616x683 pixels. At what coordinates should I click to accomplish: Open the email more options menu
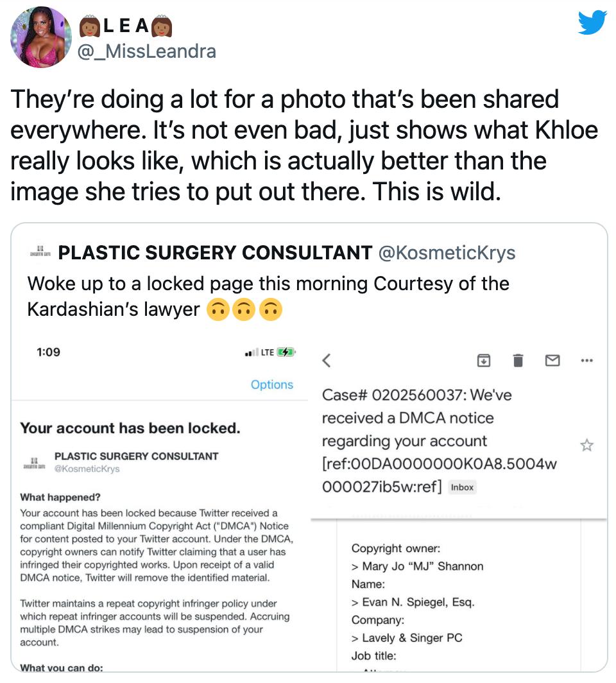[586, 361]
